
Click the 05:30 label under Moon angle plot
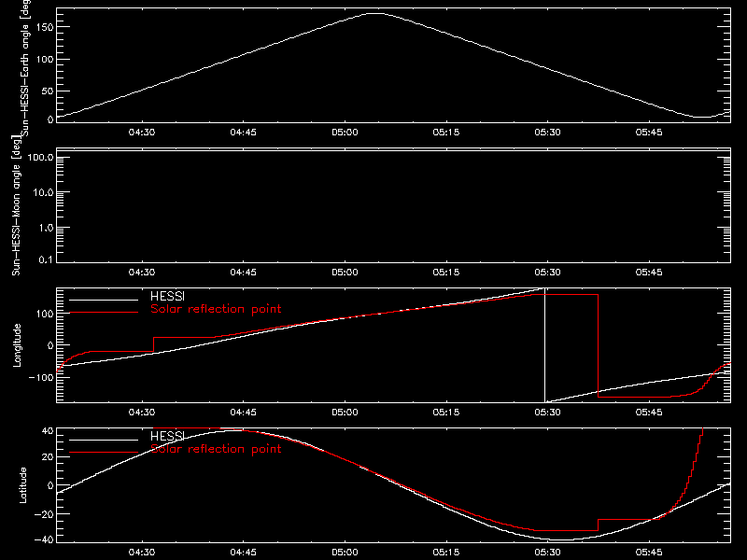(x=547, y=273)
